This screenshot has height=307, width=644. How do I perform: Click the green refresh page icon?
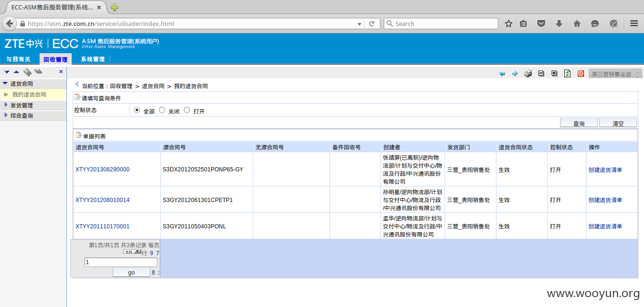pos(568,73)
